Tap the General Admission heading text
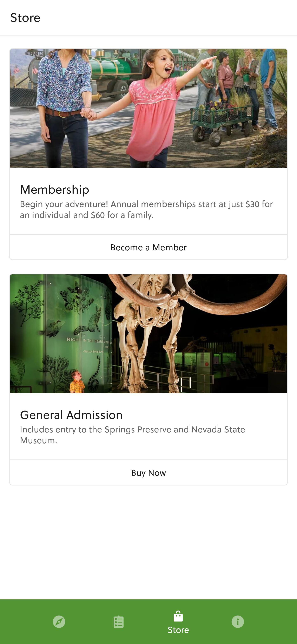The width and height of the screenshot is (297, 644). click(x=71, y=415)
